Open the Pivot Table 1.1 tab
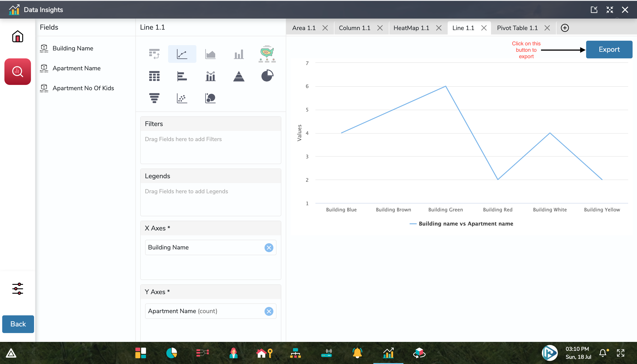 tap(517, 28)
